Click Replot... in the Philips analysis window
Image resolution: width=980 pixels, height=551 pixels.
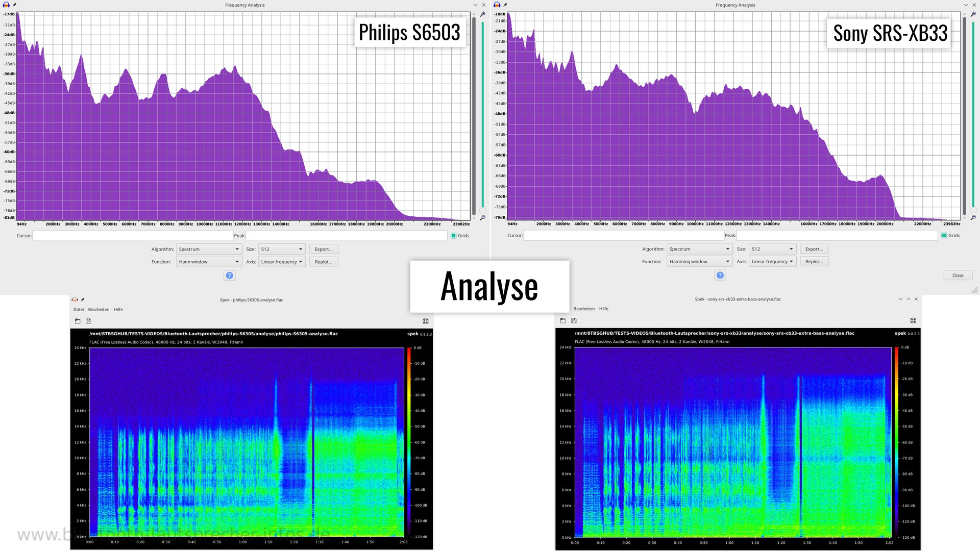(324, 262)
